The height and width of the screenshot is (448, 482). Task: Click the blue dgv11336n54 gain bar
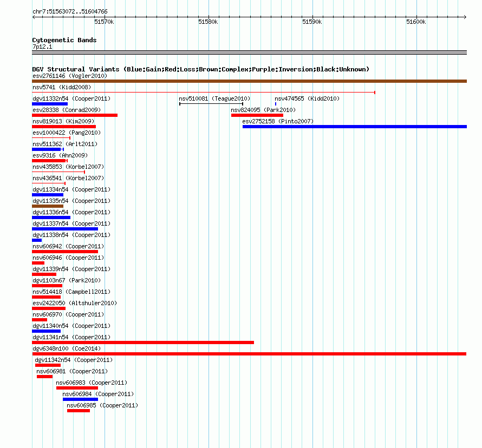[x=51, y=218]
